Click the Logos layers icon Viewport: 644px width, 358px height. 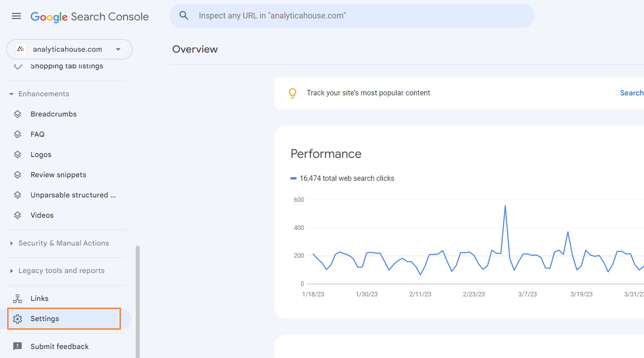click(x=18, y=155)
